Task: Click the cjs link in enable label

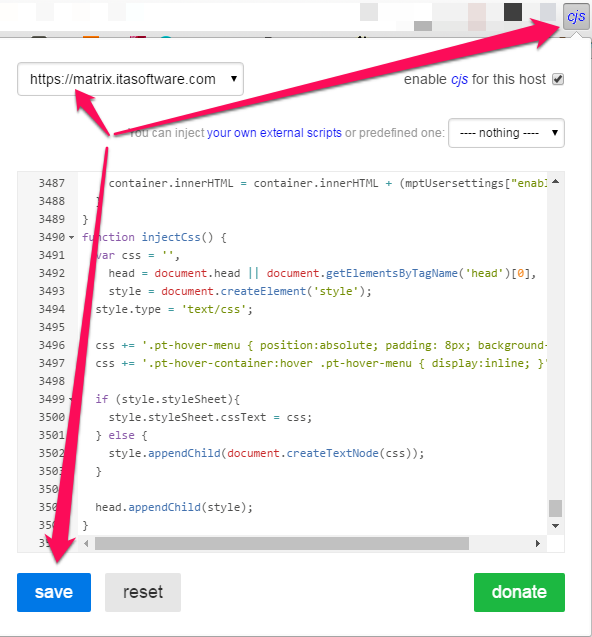Action: click(x=460, y=79)
